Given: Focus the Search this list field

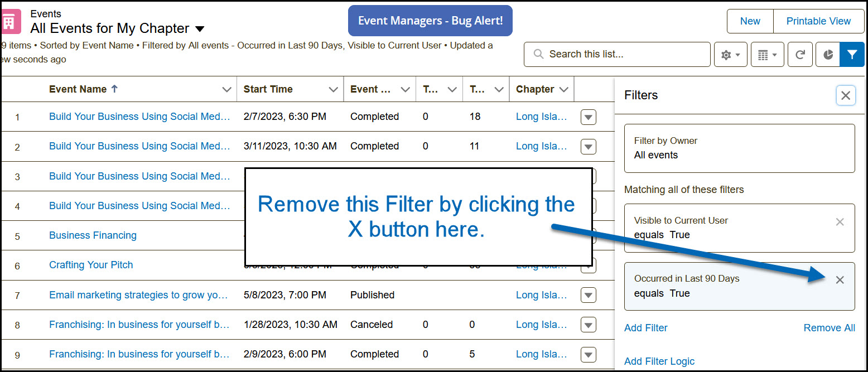Looking at the screenshot, I should tap(617, 54).
